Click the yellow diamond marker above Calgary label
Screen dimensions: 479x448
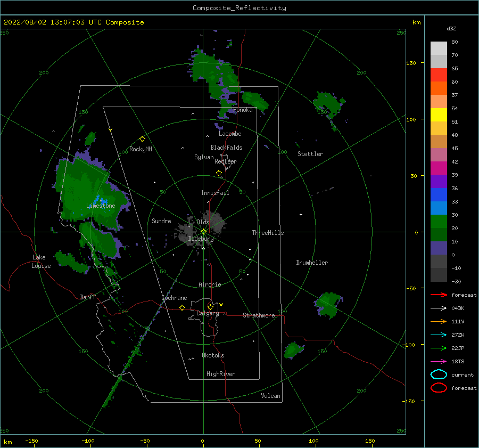[210, 307]
